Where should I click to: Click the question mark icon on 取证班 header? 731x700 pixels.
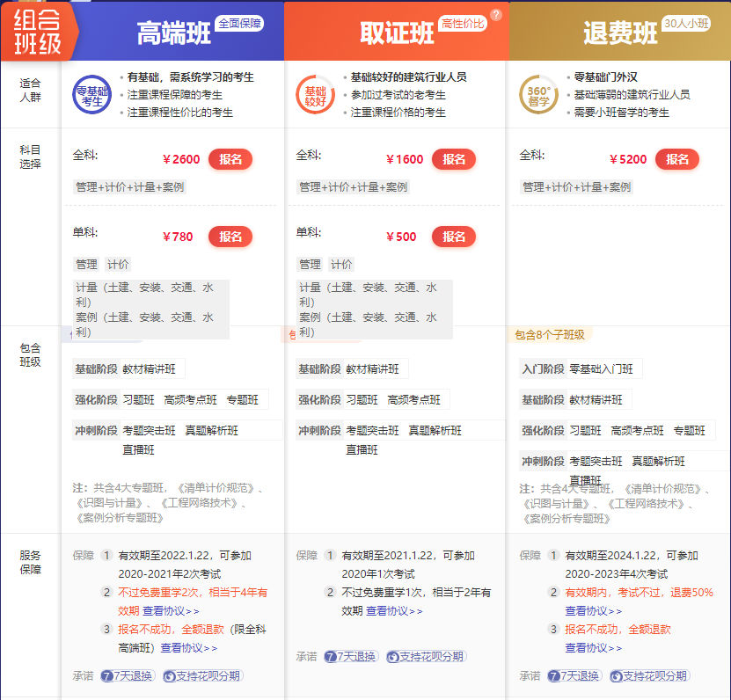click(x=496, y=15)
